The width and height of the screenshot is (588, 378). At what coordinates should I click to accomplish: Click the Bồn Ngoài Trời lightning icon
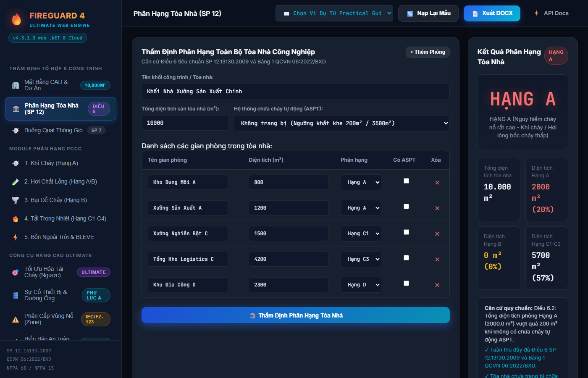(x=16, y=237)
